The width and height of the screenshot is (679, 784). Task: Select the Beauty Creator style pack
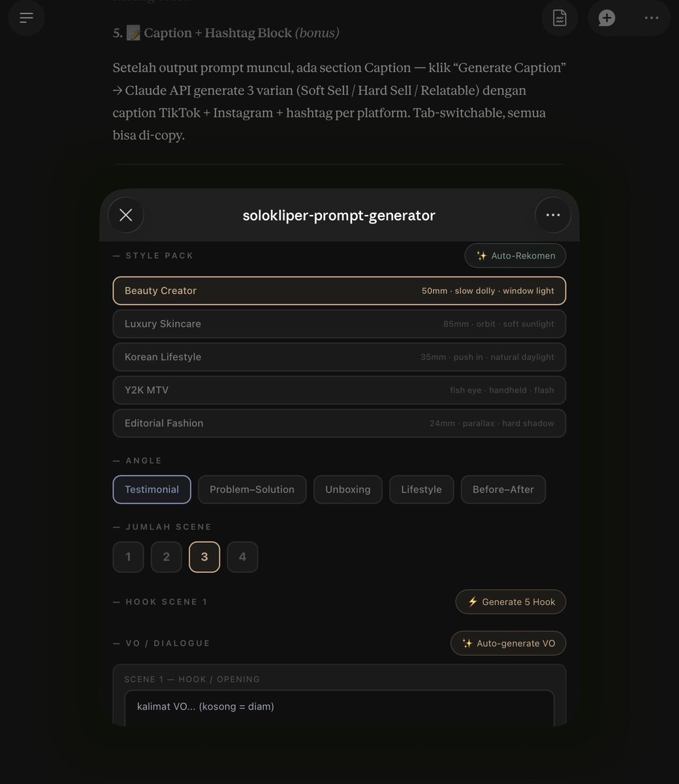[x=339, y=291]
